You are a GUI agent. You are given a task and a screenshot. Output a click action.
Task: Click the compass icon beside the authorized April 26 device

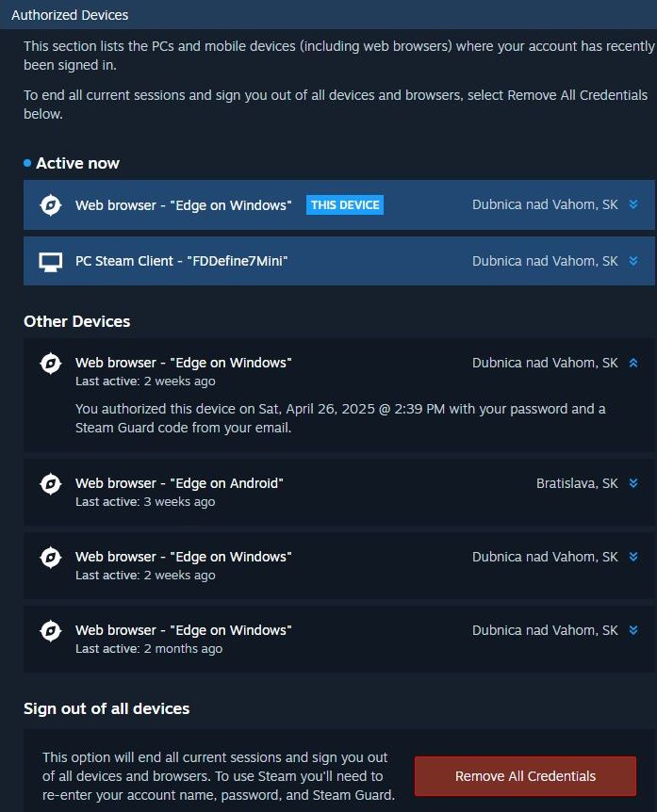click(51, 363)
